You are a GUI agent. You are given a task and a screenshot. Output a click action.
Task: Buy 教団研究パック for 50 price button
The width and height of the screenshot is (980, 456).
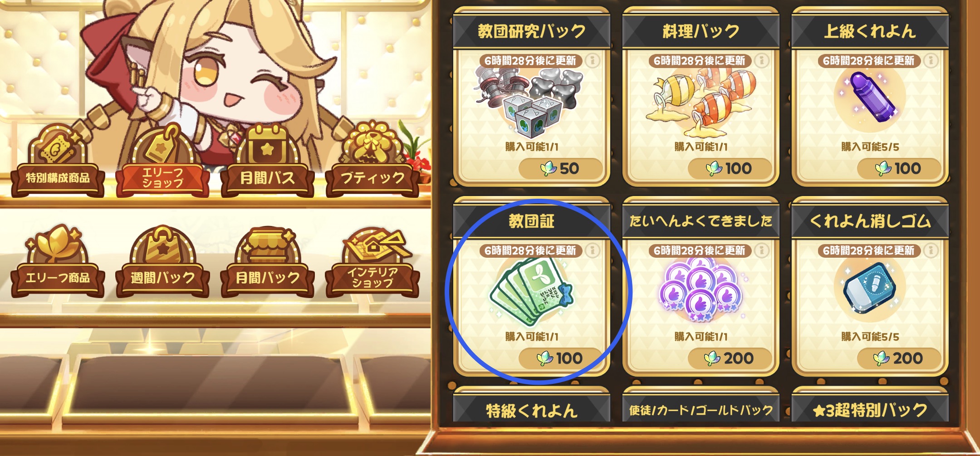tap(561, 169)
